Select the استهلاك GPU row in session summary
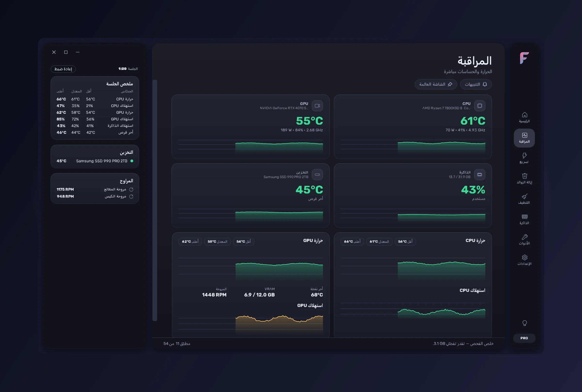The width and height of the screenshot is (582, 392). tap(95, 119)
